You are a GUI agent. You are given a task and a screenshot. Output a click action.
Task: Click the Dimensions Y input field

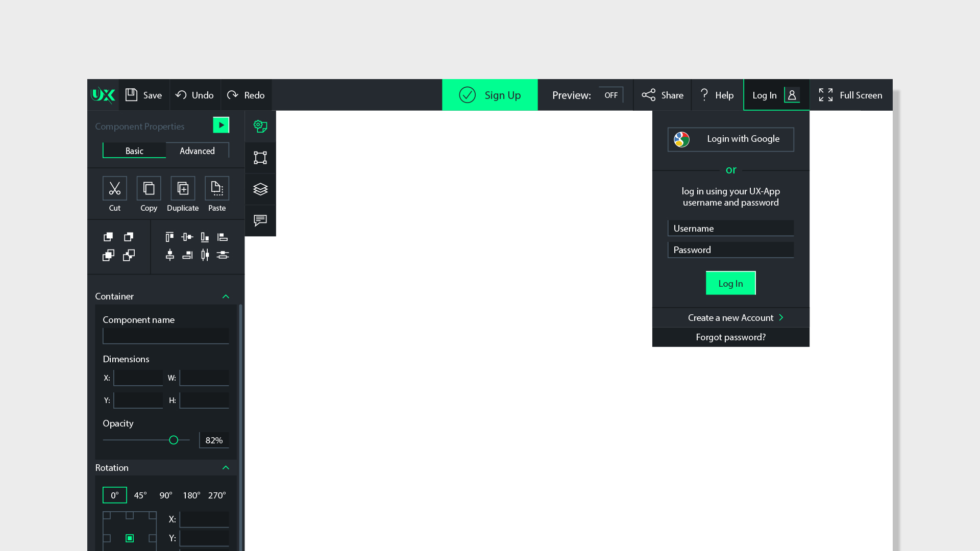[x=138, y=400]
